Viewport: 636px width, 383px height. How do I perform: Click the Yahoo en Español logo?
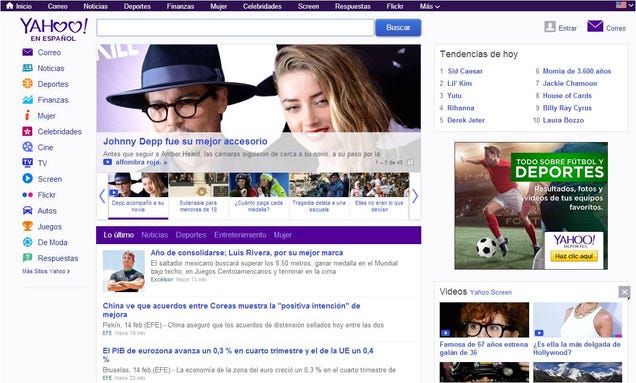point(54,30)
